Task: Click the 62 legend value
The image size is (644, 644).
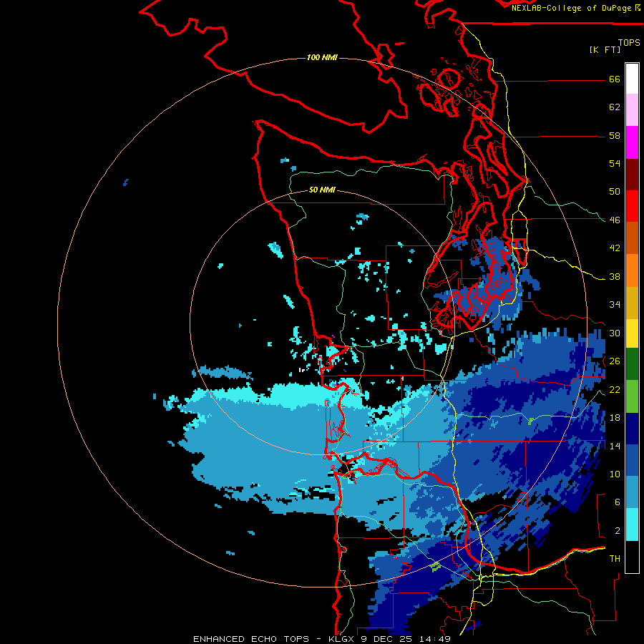Action: point(615,107)
